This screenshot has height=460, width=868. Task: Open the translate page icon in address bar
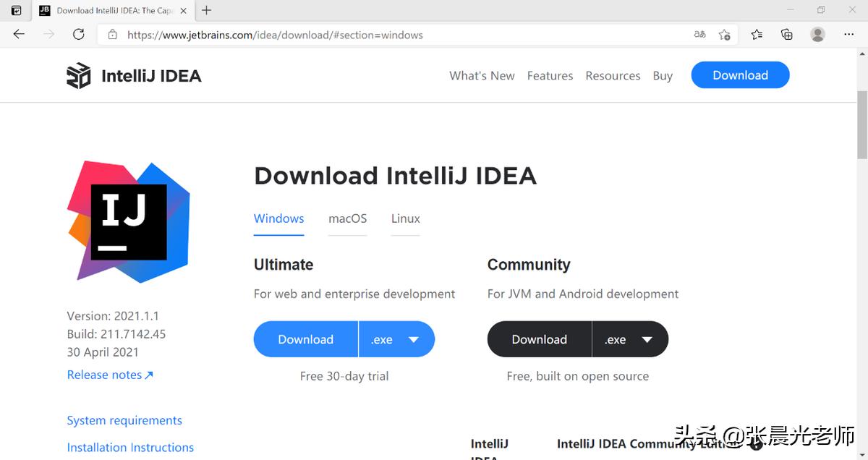[699, 34]
